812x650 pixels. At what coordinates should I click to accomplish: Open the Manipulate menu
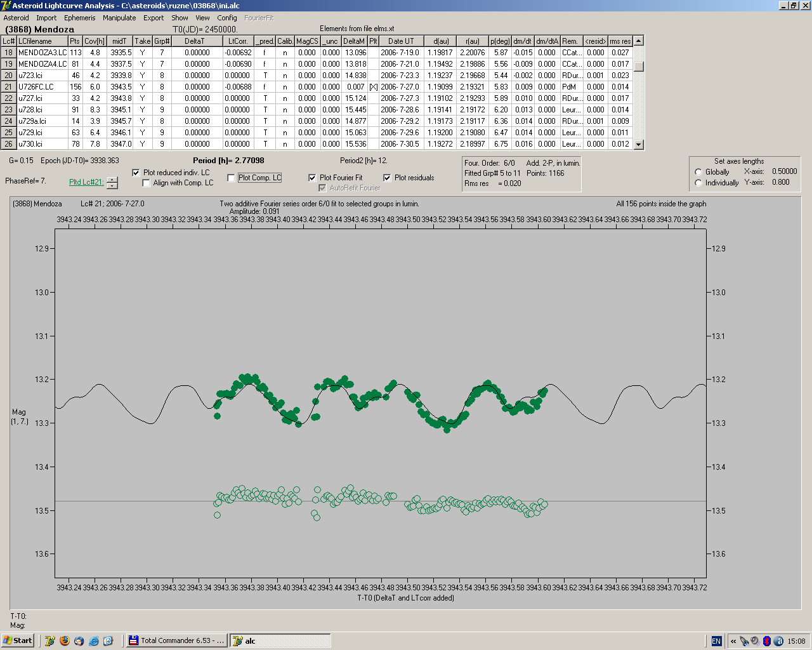119,18
